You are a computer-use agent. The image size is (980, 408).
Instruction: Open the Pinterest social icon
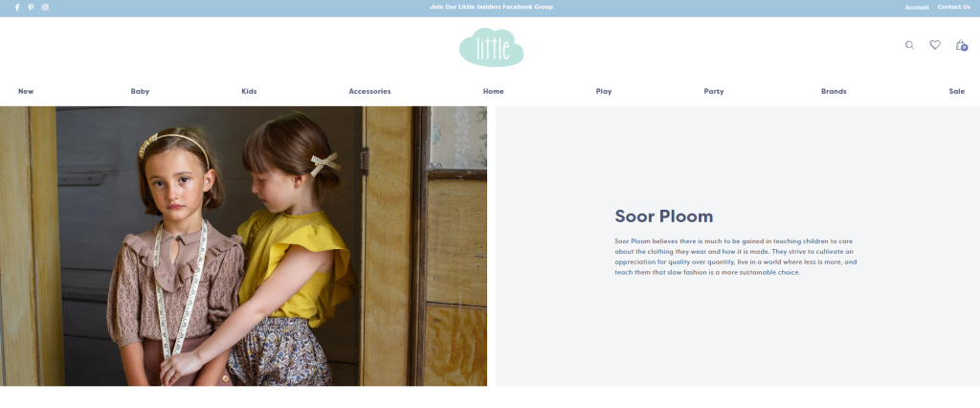[x=31, y=8]
